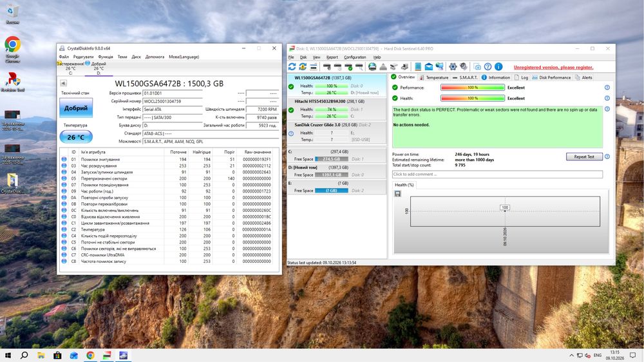The image size is (644, 362).
Task: Click the previous disk arrow in CrystalDiskInfo
Action: (63, 83)
